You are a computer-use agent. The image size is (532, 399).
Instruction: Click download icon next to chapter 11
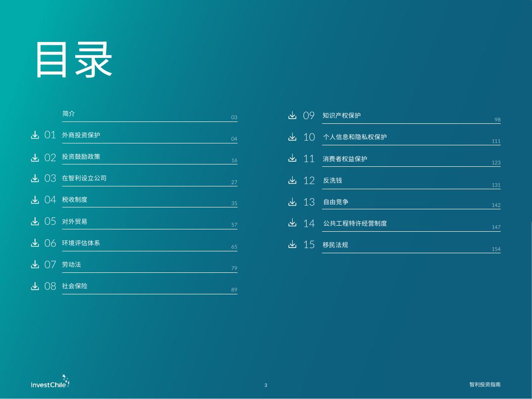click(x=293, y=158)
